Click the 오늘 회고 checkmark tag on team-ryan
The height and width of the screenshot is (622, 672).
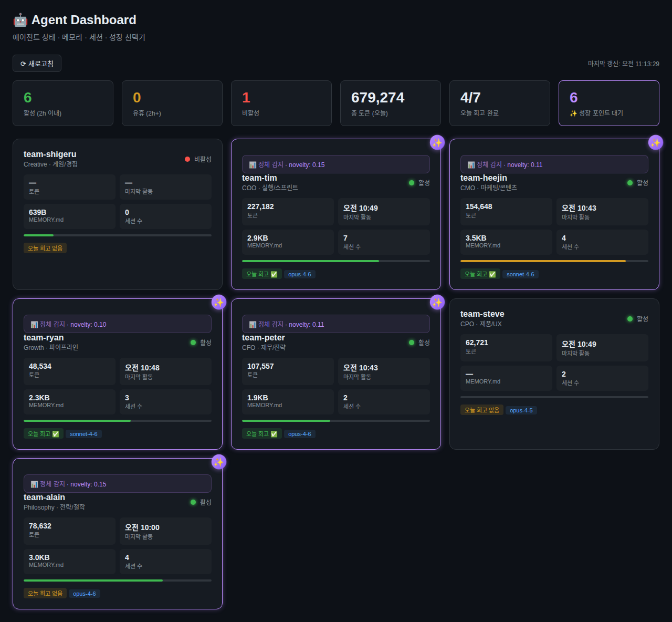tap(43, 434)
